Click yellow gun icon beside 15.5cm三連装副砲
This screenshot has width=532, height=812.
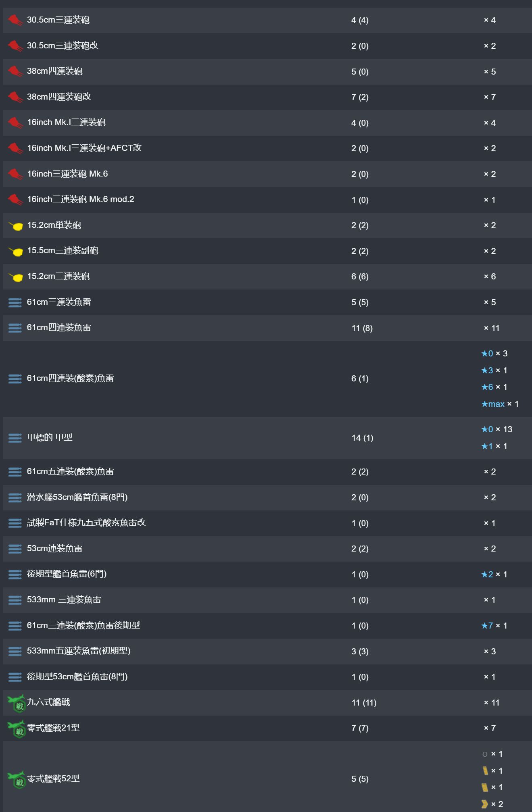[x=16, y=252]
